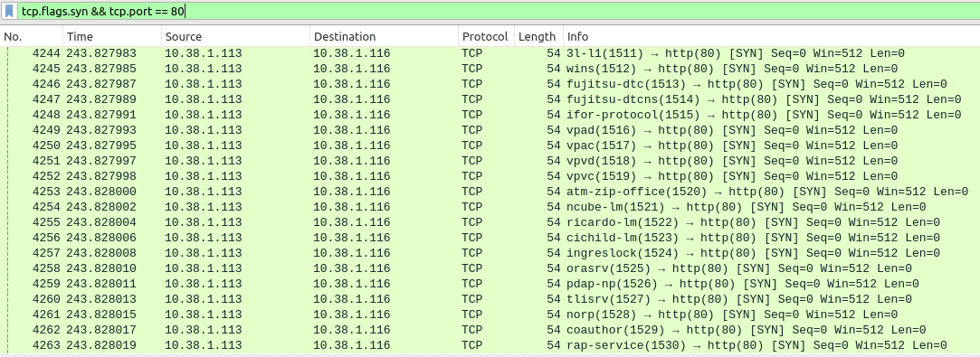Click destination 10.38.1.116 in packet 4261

351,314
